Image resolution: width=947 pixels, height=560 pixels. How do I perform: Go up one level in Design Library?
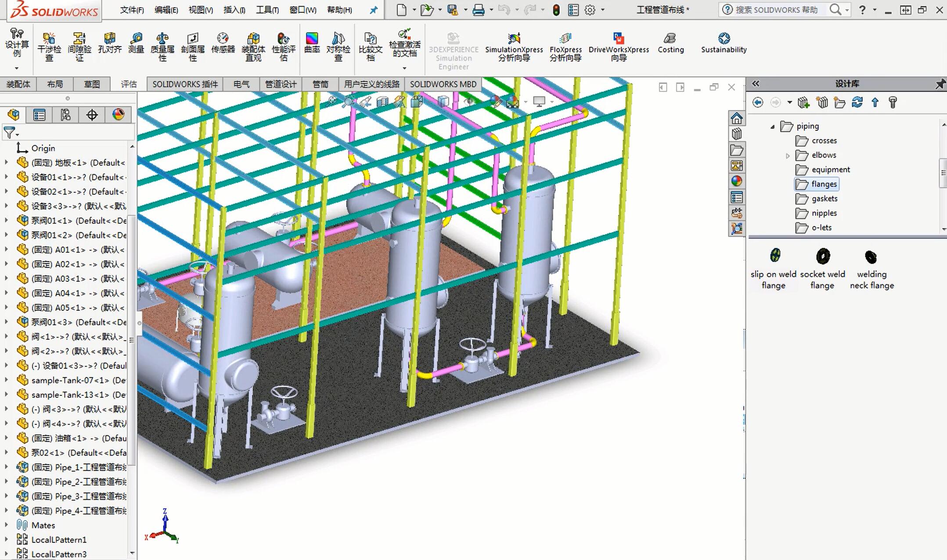(875, 102)
